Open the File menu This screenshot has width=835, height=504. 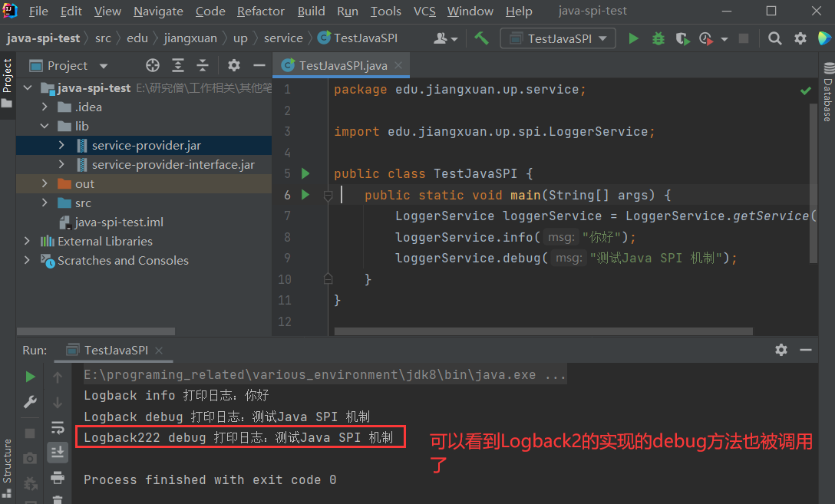[38, 11]
